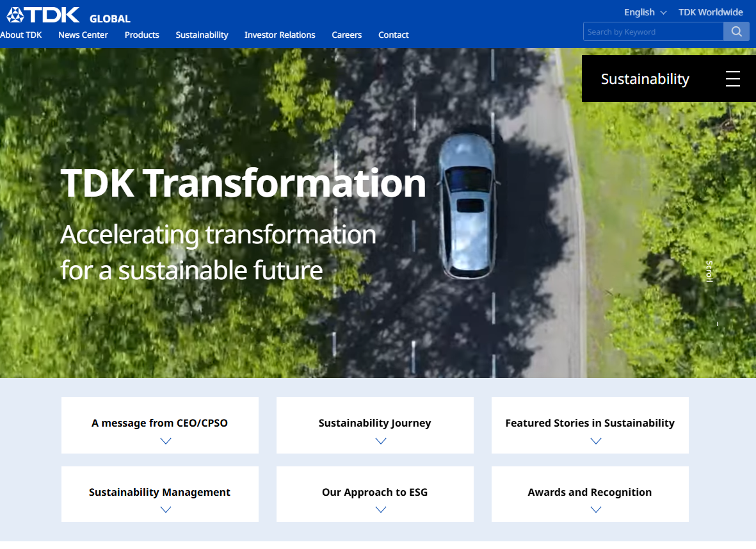Click the Accelerating transformation subtitle text
This screenshot has height=549, width=756.
[x=218, y=252]
